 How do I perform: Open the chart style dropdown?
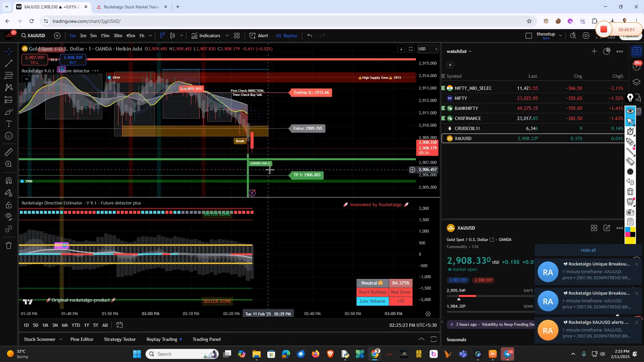tap(181, 36)
